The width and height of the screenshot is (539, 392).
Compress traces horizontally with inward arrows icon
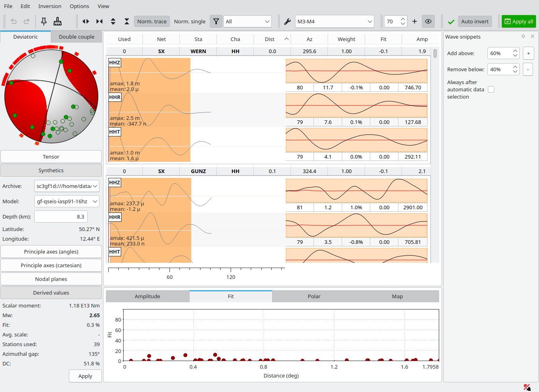[x=99, y=21]
